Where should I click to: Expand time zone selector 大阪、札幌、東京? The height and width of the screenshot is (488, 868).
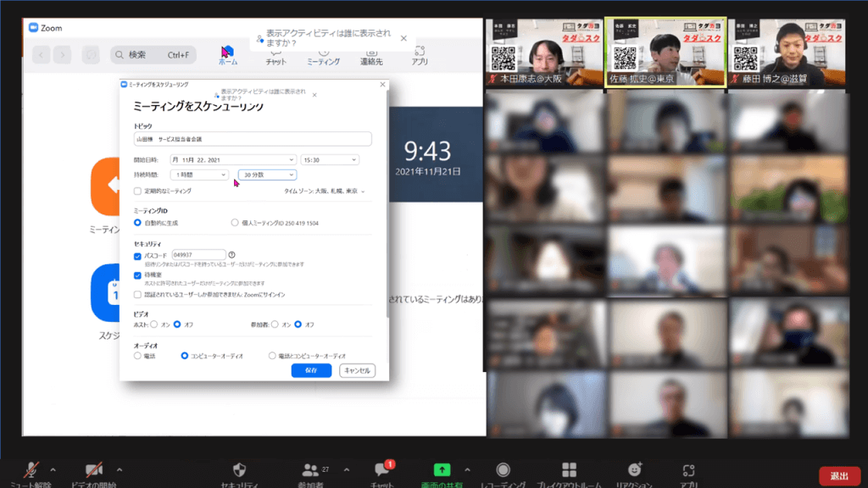325,191
